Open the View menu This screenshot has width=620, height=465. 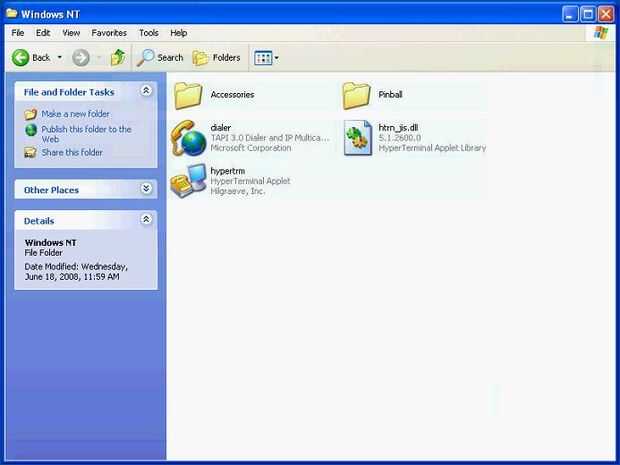point(71,33)
